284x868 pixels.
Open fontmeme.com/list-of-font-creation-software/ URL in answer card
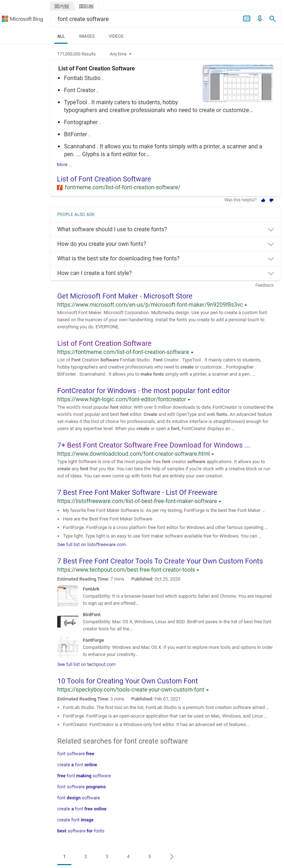pos(122,187)
